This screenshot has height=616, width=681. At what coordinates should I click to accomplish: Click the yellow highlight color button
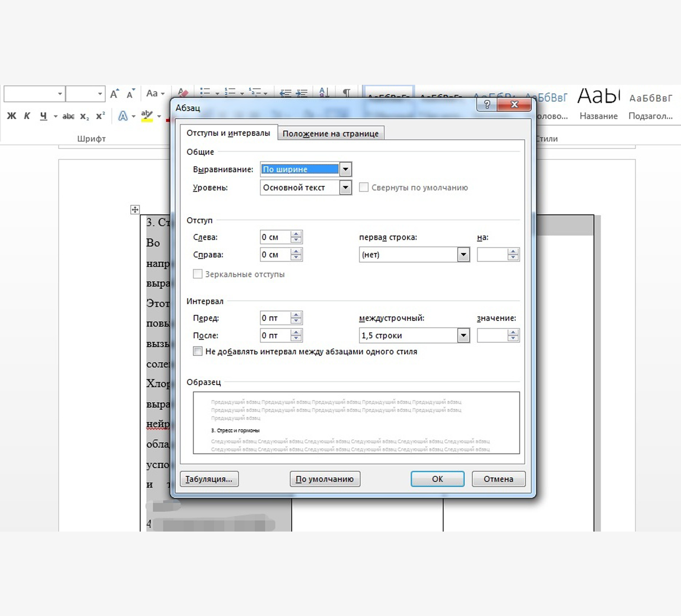point(147,116)
